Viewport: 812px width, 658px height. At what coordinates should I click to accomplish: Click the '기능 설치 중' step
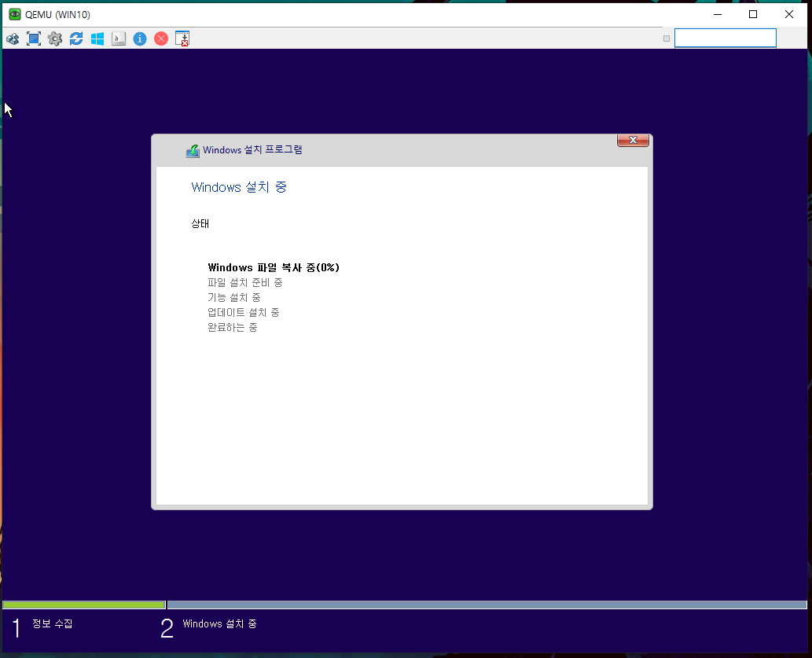(x=234, y=297)
